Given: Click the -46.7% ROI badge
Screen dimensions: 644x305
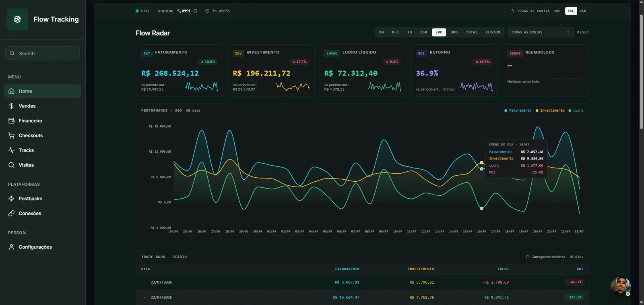Looking at the screenshot, I should 574,282.
